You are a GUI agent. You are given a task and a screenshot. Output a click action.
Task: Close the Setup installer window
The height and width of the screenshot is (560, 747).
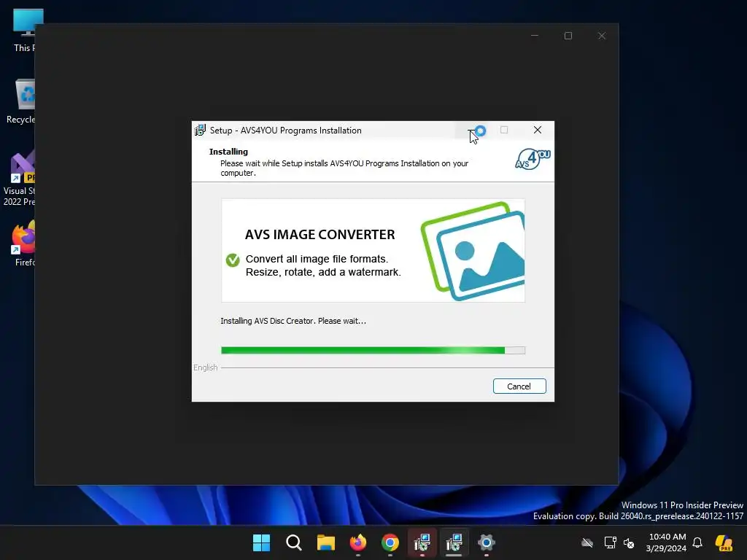(538, 130)
